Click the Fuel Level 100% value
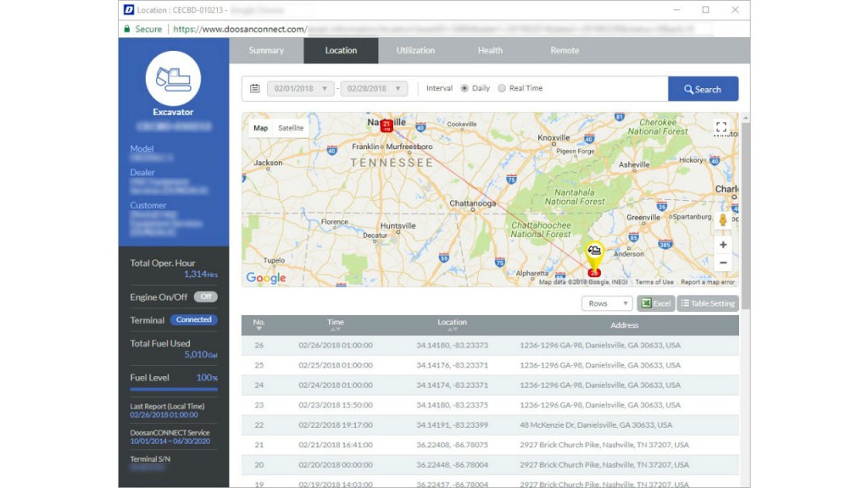Screen dimensions: 868x488 [x=207, y=378]
